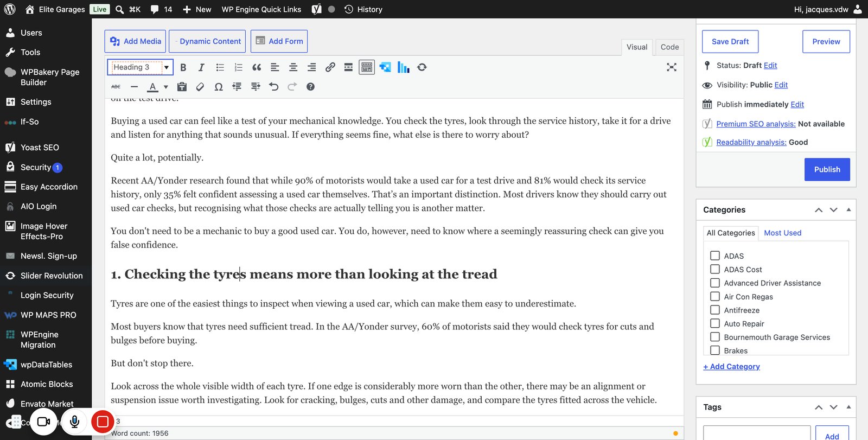Toggle bold formatting in the editor toolbar
868x440 pixels.
183,67
